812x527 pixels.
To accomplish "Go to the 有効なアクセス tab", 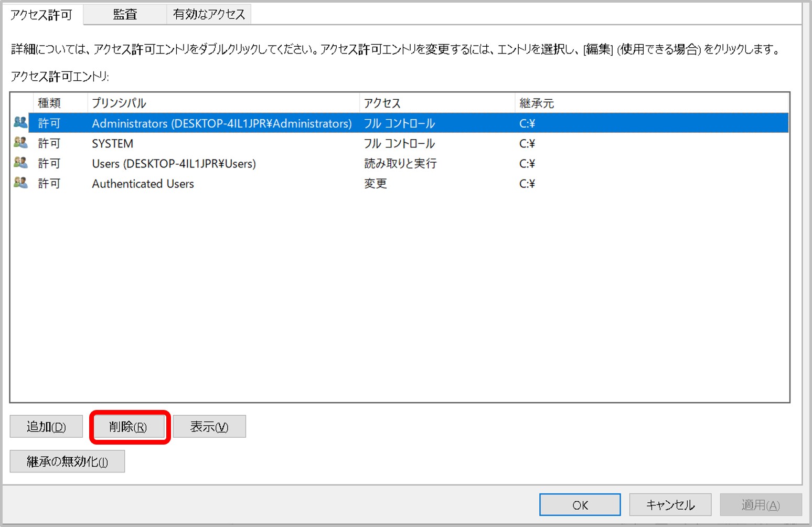I will point(209,15).
